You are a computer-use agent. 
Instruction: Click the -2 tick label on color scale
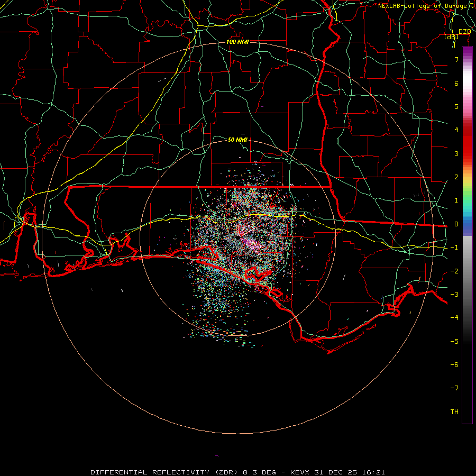(x=454, y=271)
